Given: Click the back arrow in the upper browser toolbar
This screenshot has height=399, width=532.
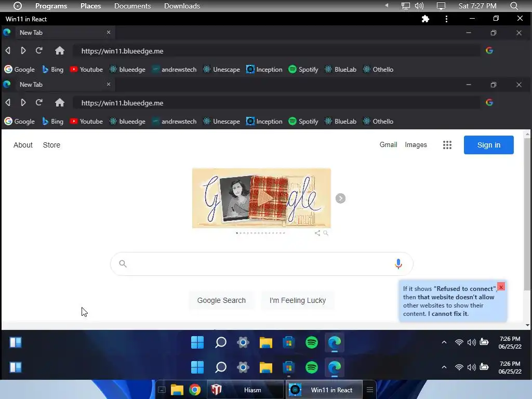Looking at the screenshot, I should point(8,50).
